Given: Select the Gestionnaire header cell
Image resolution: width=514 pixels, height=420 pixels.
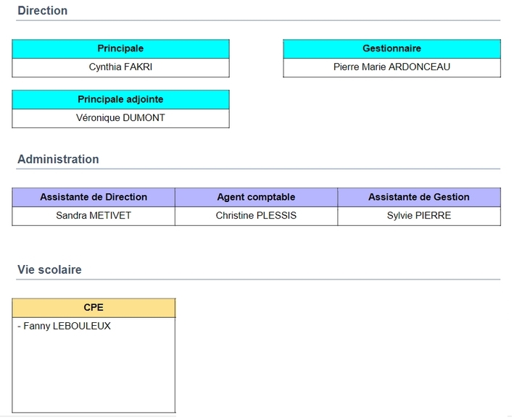Looking at the screenshot, I should (x=391, y=49).
